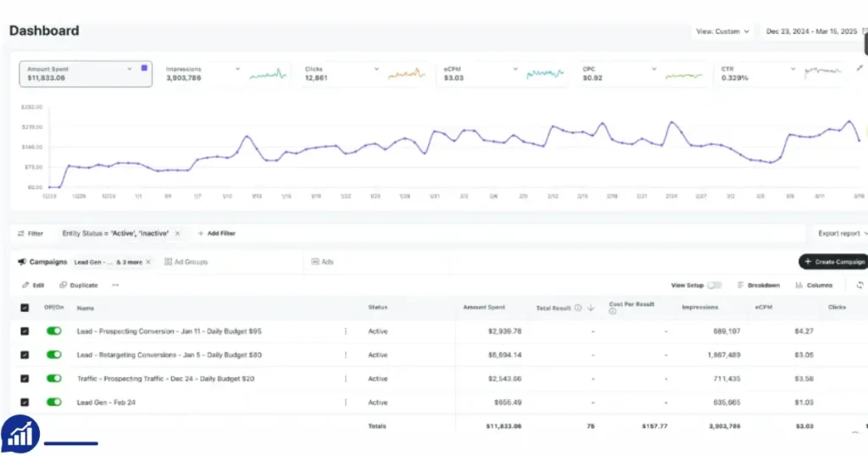Open campaign Lead - Prospecting Conversion - Jan 11
The width and height of the screenshot is (868, 456).
pyautogui.click(x=169, y=331)
